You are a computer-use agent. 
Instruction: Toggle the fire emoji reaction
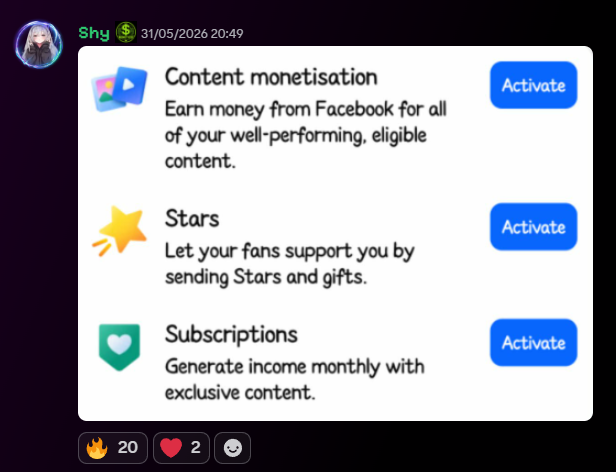tap(113, 448)
